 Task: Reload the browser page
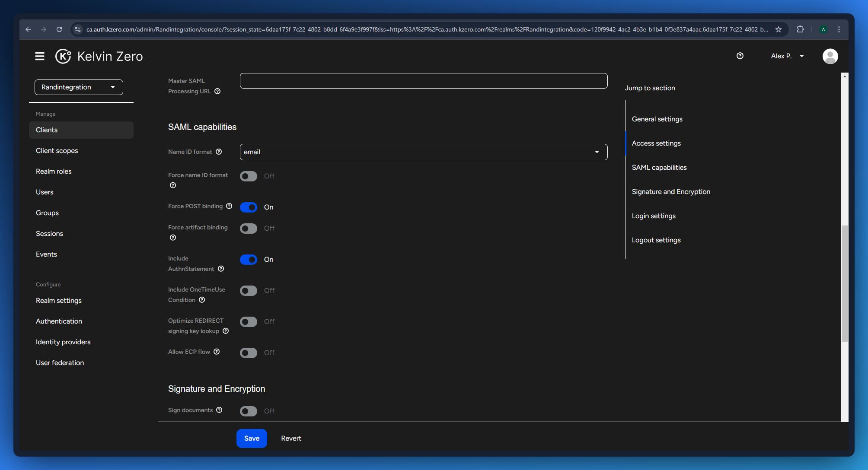tap(59, 29)
